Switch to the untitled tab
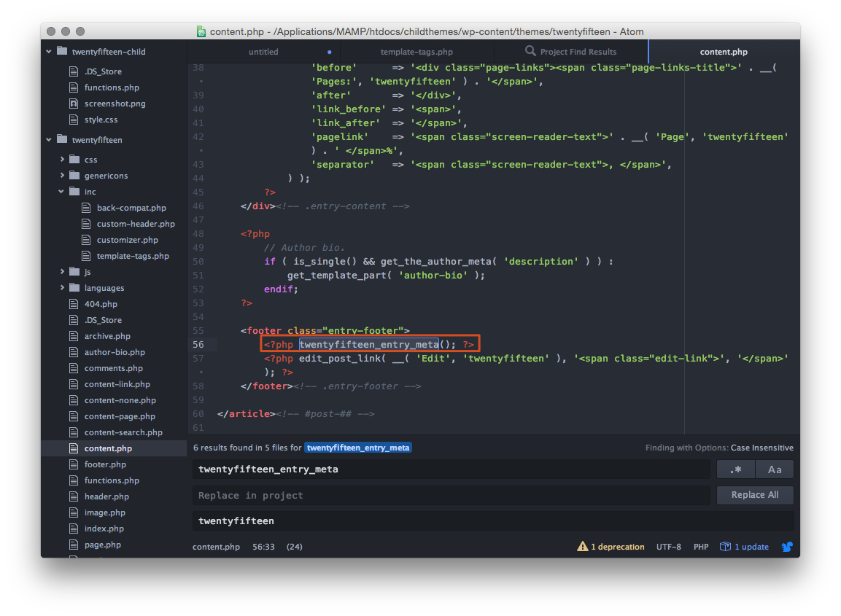Image resolution: width=841 pixels, height=616 pixels. [263, 52]
